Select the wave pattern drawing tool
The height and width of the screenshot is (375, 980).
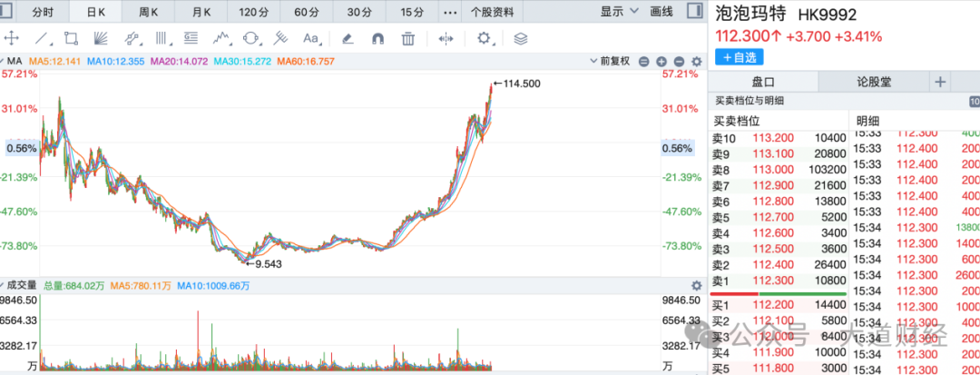point(222,38)
